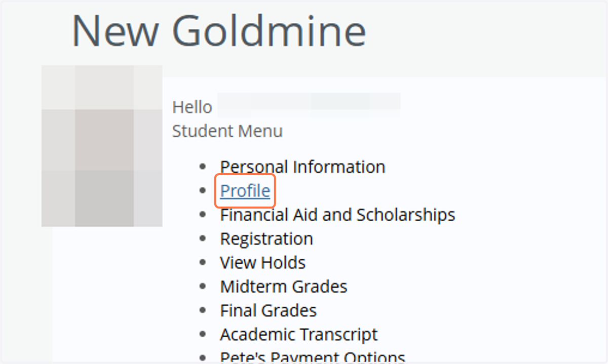
Task: Click the View Holds entry
Action: click(x=262, y=263)
